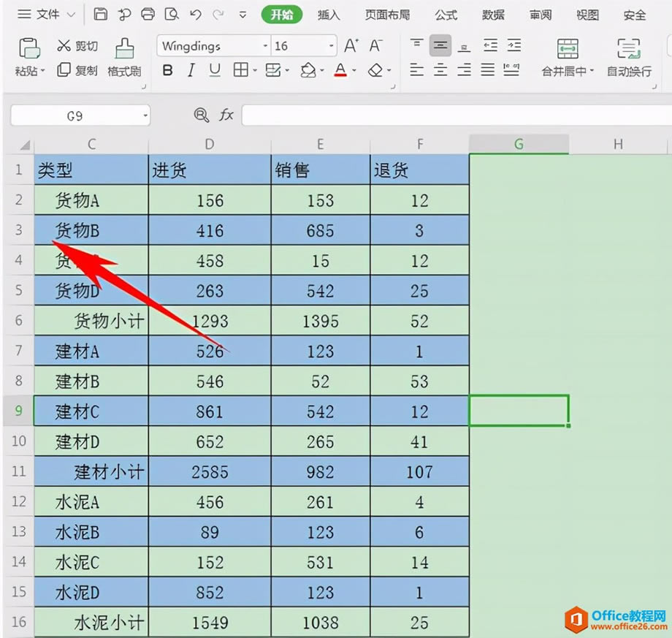
Task: Undo the last action
Action: pyautogui.click(x=196, y=15)
